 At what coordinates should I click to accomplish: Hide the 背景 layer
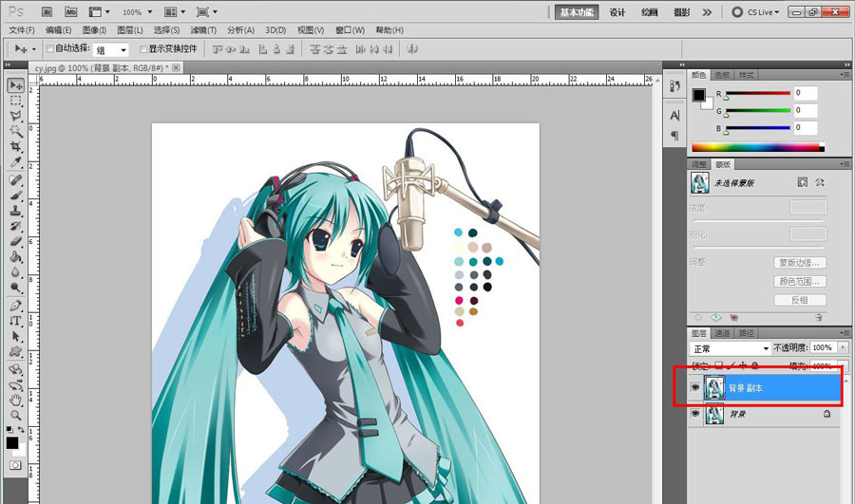(x=694, y=414)
